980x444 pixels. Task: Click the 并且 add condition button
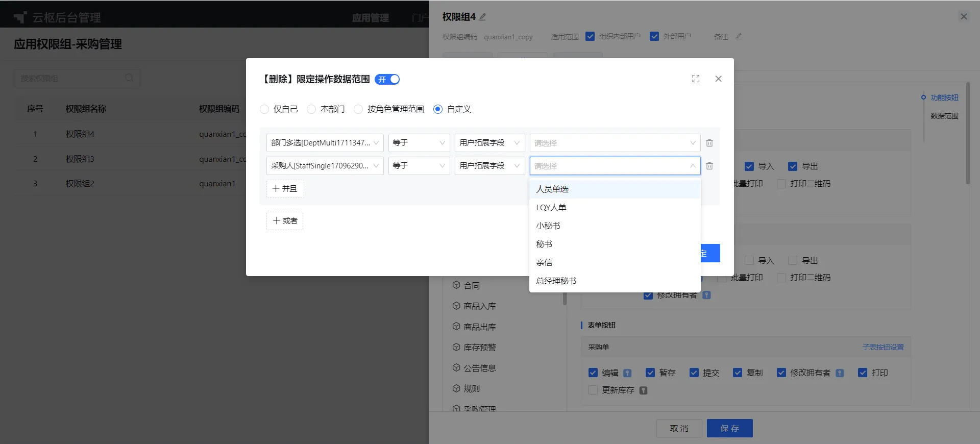[285, 189]
